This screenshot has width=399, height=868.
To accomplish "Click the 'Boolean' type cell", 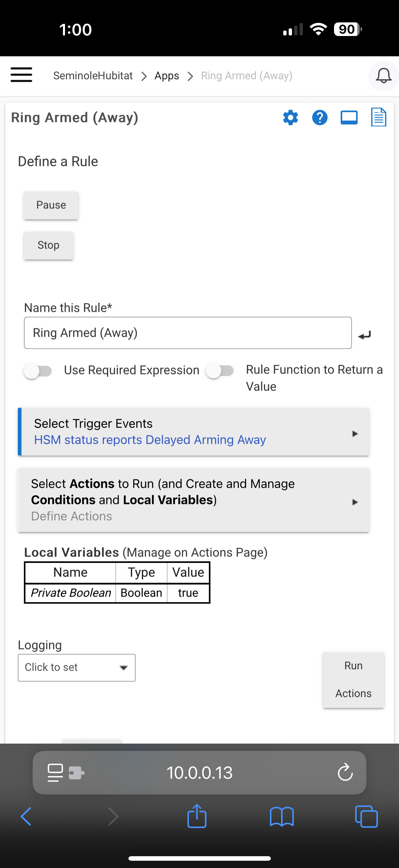I will (141, 593).
